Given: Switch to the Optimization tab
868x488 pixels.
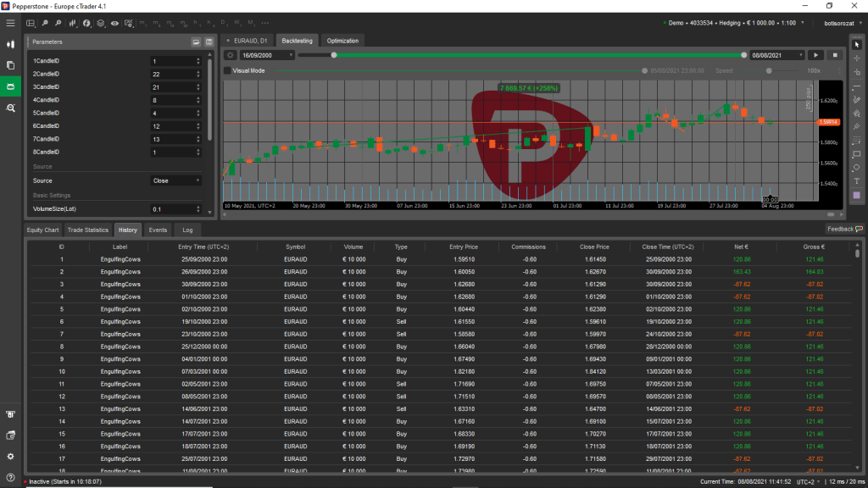Looking at the screenshot, I should click(x=343, y=41).
